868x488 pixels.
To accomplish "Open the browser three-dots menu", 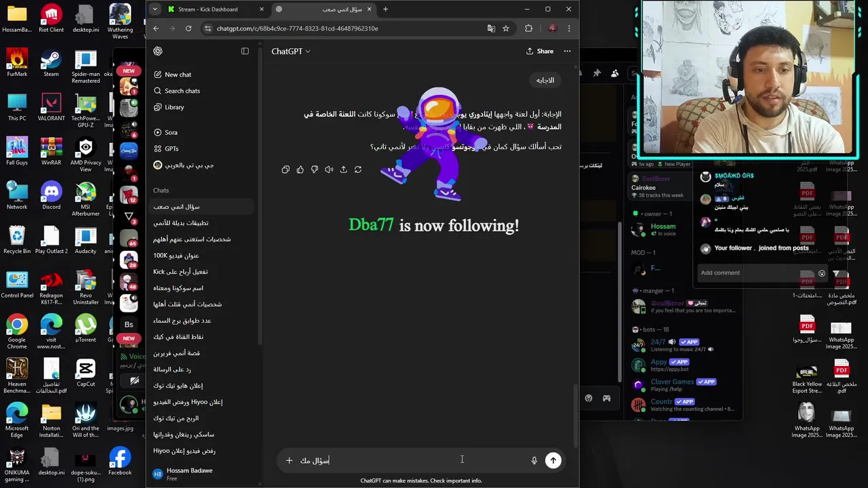I will coord(568,28).
